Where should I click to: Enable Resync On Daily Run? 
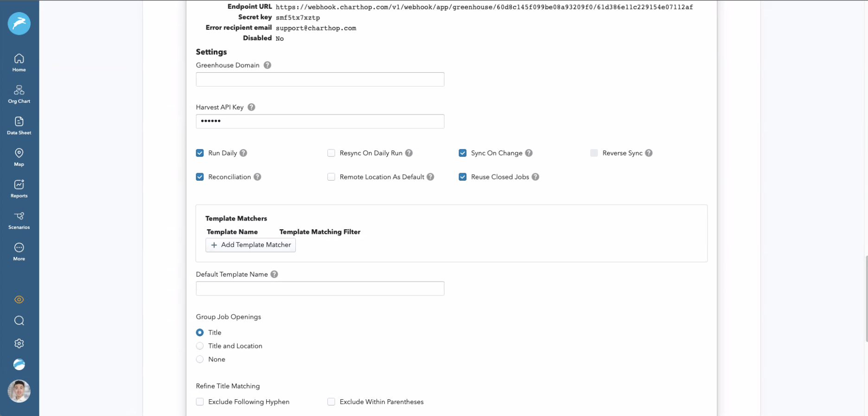(x=331, y=153)
